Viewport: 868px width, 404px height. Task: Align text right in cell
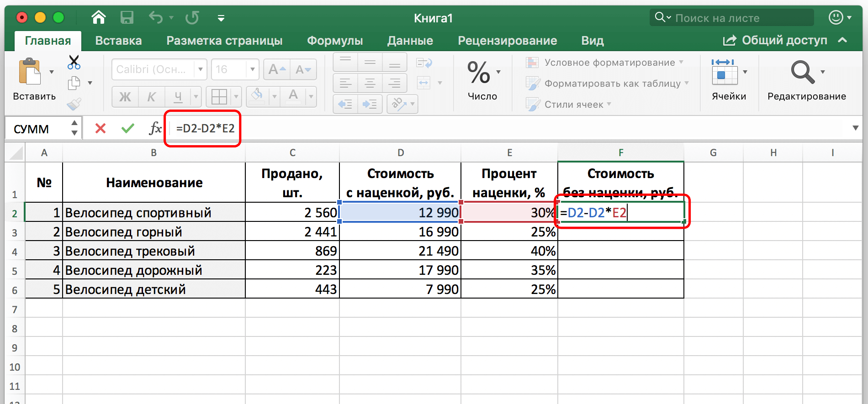click(395, 83)
